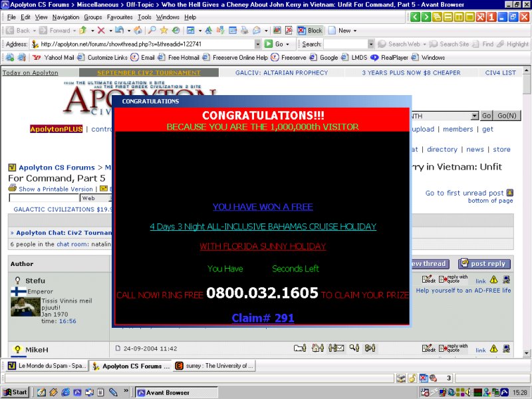Viewport: 532px width, 399px height.
Task: Click reply with quote in Stefu's row
Action: coord(454,279)
